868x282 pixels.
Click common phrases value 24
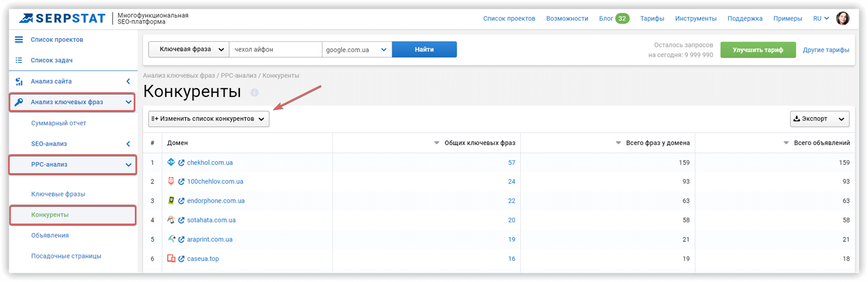coord(512,182)
